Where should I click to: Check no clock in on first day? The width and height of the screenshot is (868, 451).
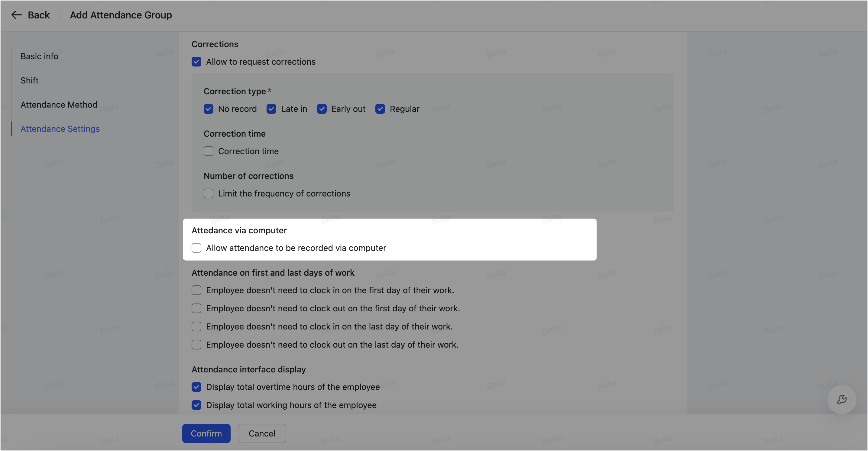(x=196, y=290)
